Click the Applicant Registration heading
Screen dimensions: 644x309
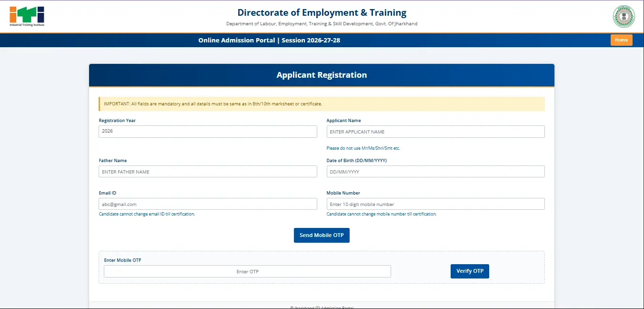coord(322,75)
